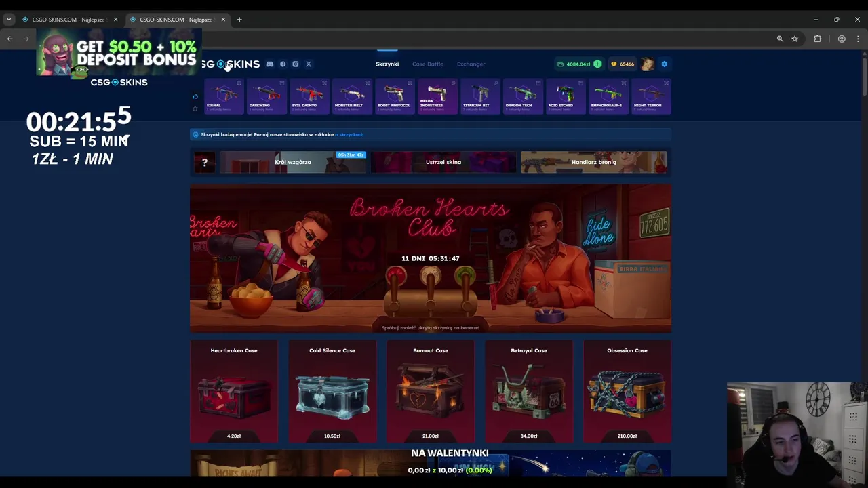This screenshot has height=488, width=868.
Task: Click the NIGHT TERROR skin drop card
Action: pyautogui.click(x=651, y=96)
